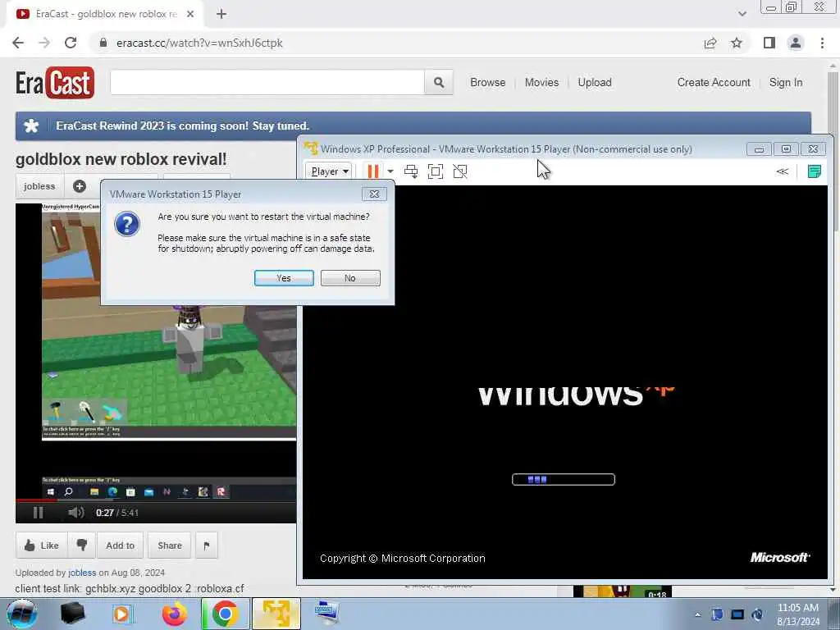The width and height of the screenshot is (840, 630).
Task: Click the magnifier search button on EraCast
Action: coord(439,83)
